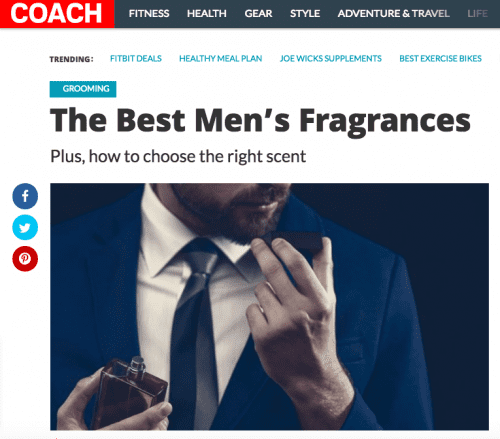Viewport: 500px width, 439px height.
Task: Share article via Twitter icon
Action: coord(25,227)
